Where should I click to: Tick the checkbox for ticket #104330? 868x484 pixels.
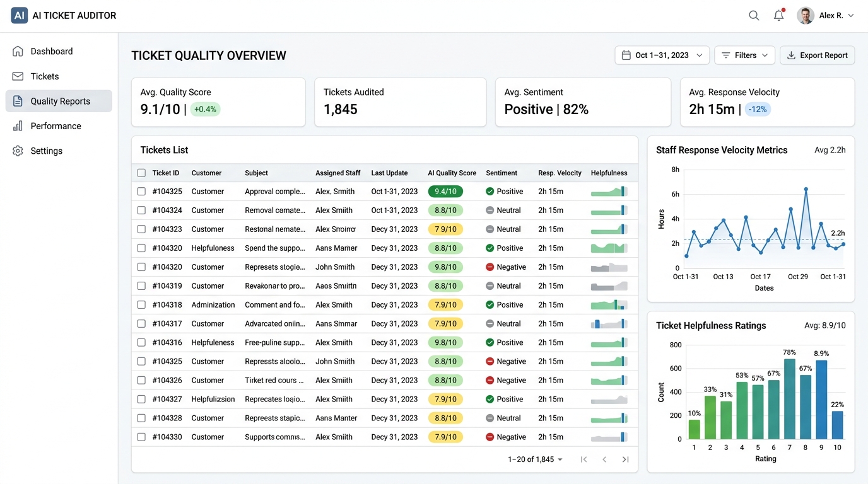click(141, 437)
